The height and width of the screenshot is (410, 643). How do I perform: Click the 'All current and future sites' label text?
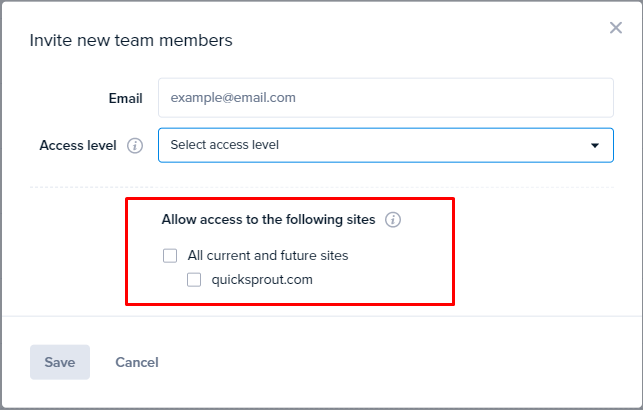pos(268,255)
